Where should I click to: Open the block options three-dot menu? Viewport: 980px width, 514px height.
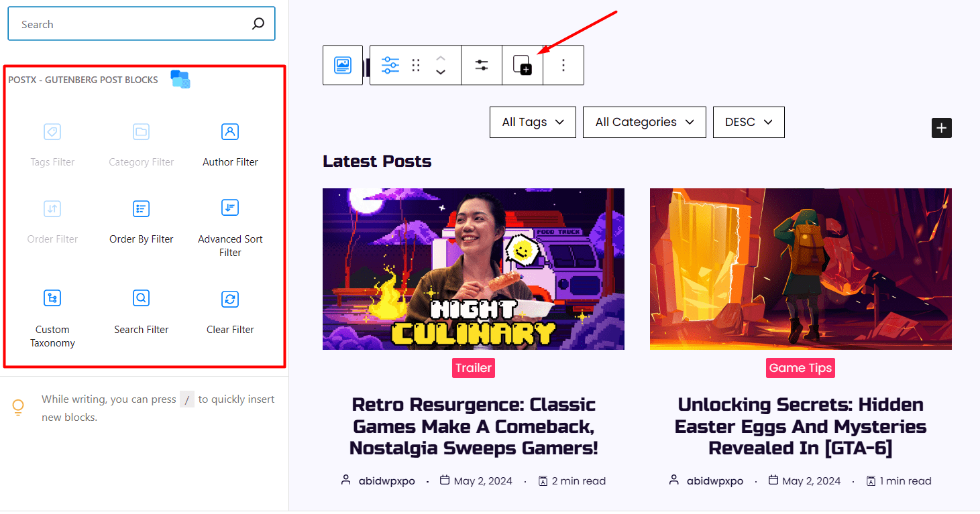tap(563, 64)
